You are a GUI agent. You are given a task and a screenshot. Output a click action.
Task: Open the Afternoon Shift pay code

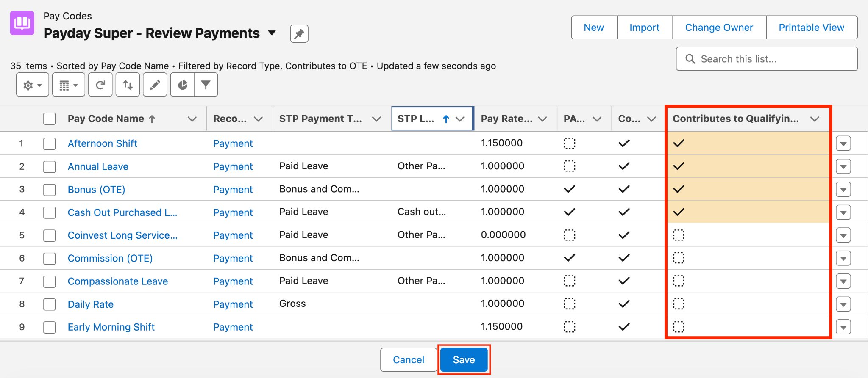tap(103, 143)
